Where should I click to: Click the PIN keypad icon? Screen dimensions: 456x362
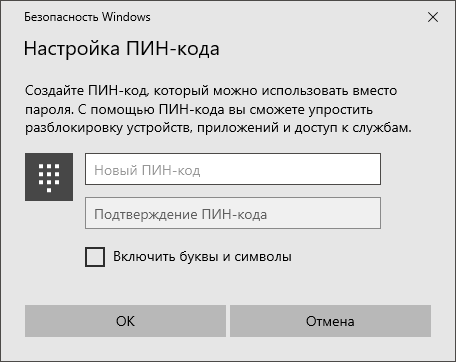point(49,177)
